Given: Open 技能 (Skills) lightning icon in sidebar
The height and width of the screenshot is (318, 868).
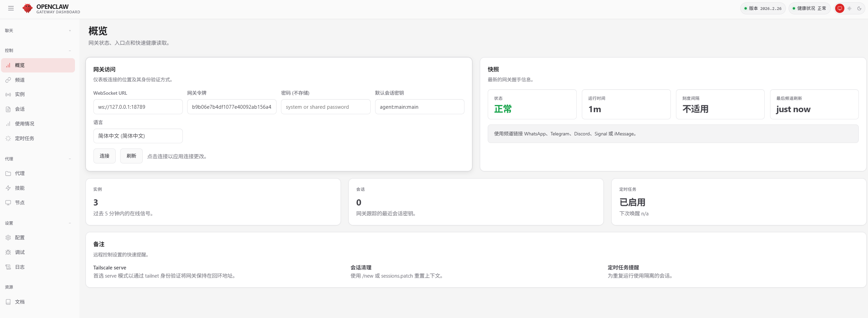Looking at the screenshot, I should point(8,188).
